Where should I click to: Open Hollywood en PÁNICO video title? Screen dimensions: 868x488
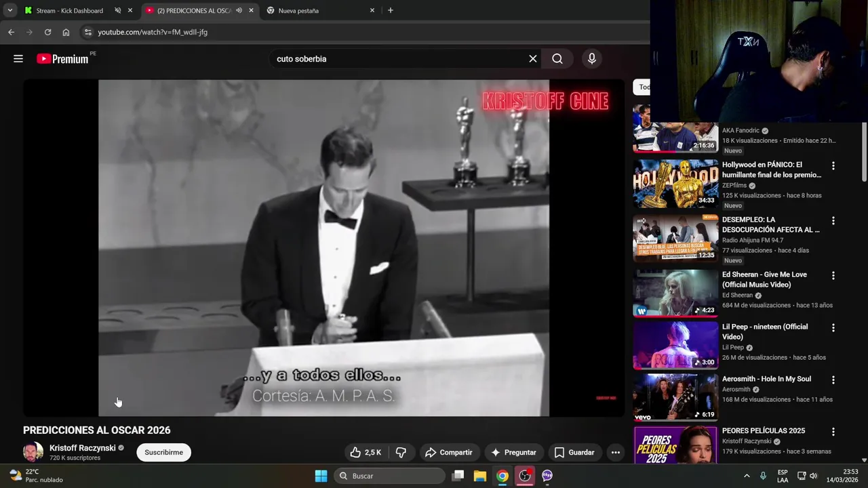click(x=772, y=169)
